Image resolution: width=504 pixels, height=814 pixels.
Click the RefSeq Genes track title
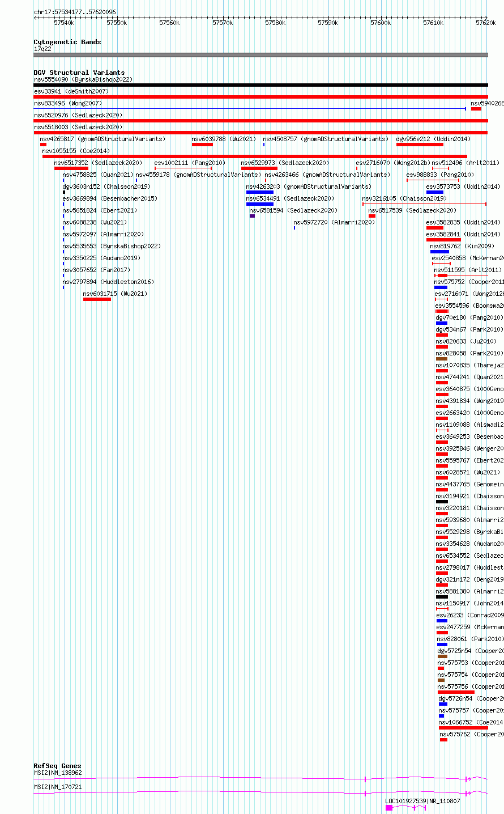click(x=57, y=766)
